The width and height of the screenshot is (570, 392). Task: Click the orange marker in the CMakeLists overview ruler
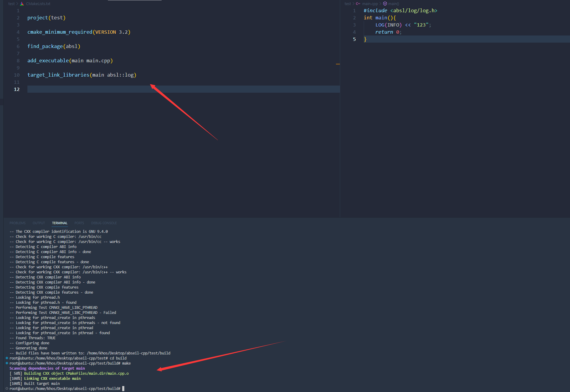coord(338,64)
